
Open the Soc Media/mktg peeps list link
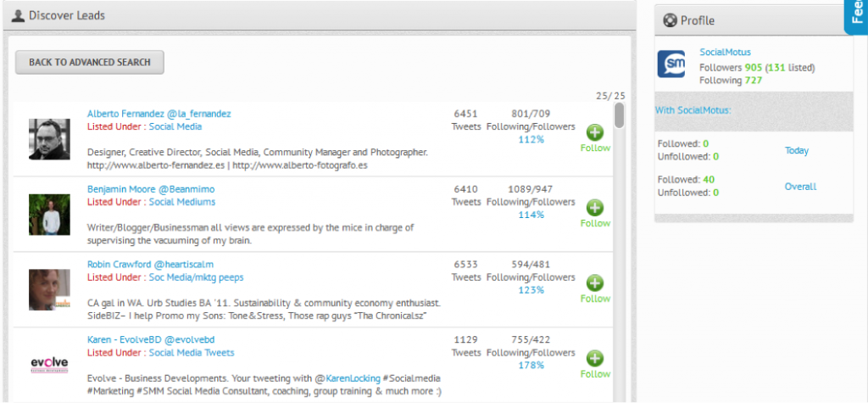(x=196, y=277)
